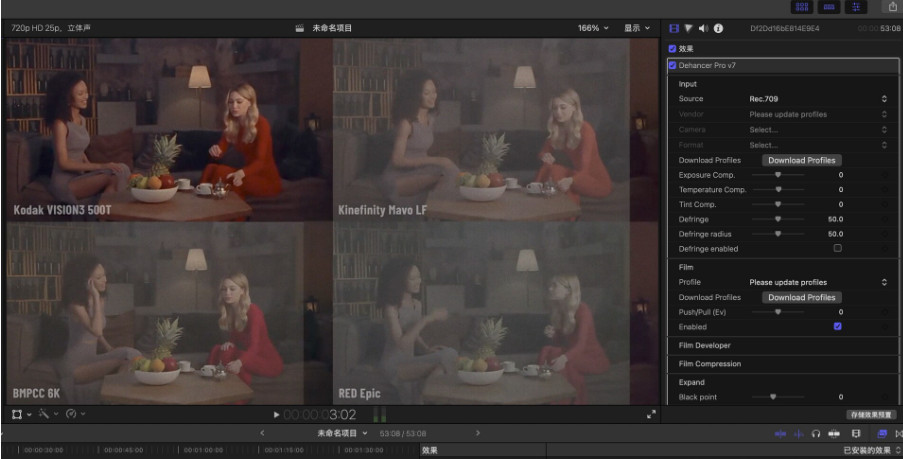This screenshot has width=903, height=459.
Task: Open the Film Profile dropdown
Action: tap(818, 282)
